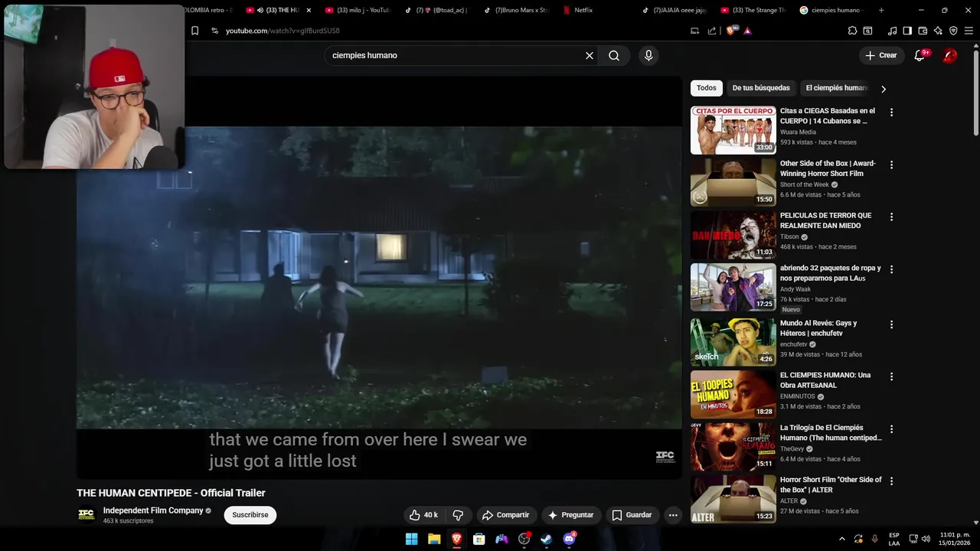Toggle the browser sidebar panel
This screenshot has width=980, height=551.
(907, 31)
